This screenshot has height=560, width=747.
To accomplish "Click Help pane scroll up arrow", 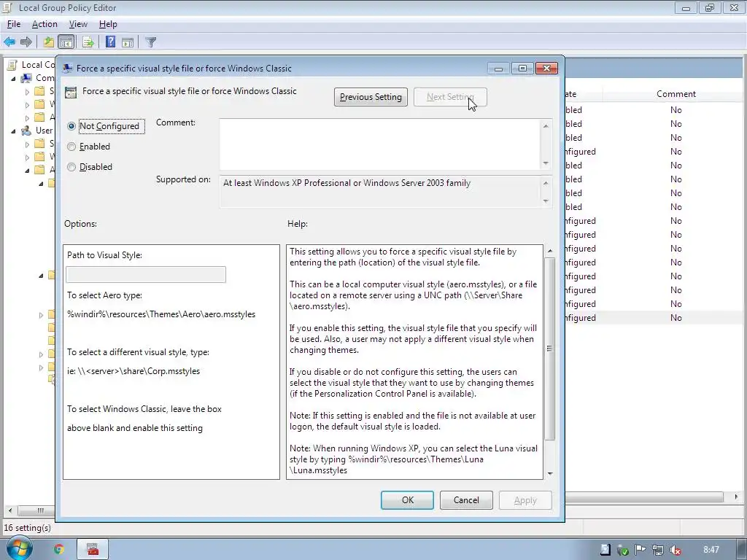I will point(550,251).
